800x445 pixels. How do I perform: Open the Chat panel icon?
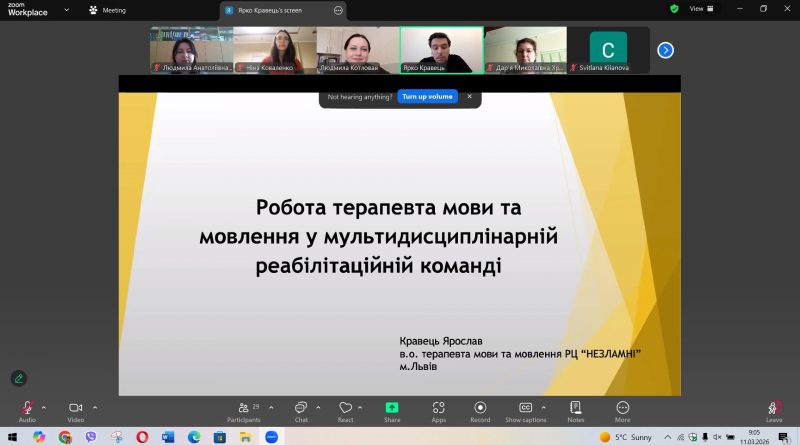[x=301, y=407]
